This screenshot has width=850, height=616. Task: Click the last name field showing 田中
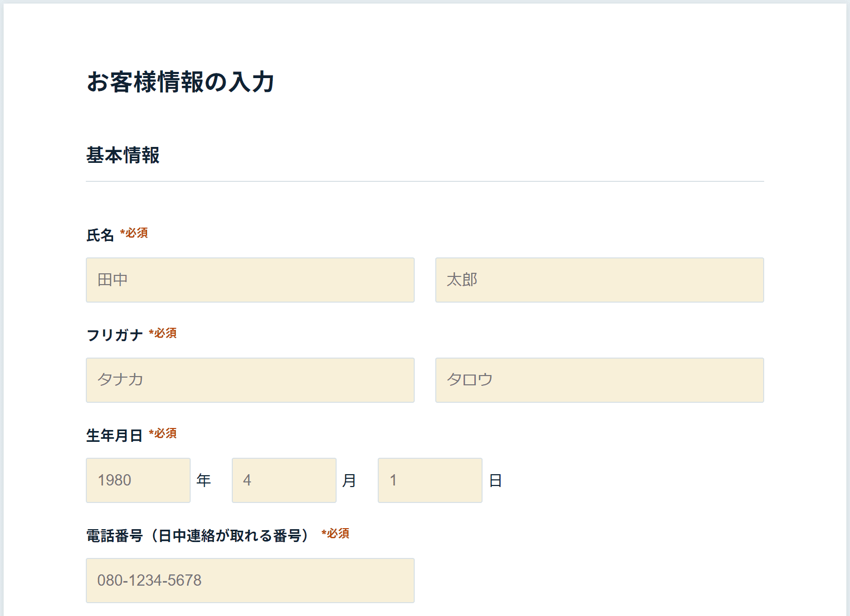250,280
